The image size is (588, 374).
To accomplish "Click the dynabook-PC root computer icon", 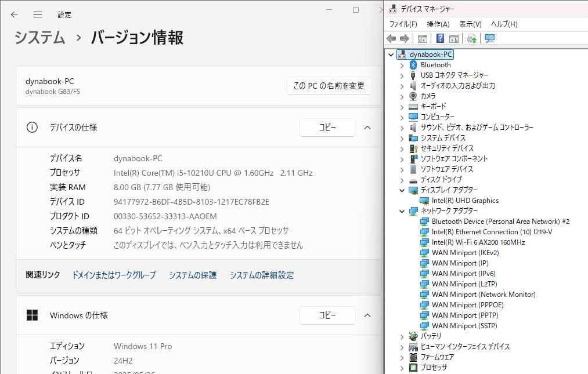I will (x=402, y=55).
